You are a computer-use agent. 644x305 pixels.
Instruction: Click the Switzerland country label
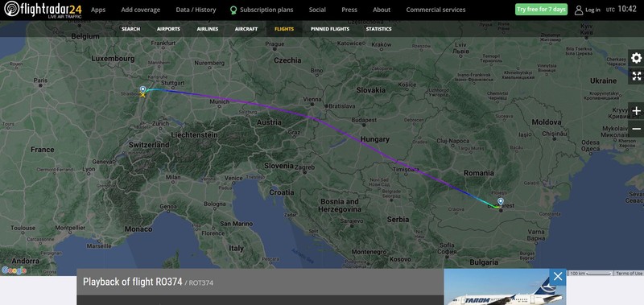click(149, 145)
